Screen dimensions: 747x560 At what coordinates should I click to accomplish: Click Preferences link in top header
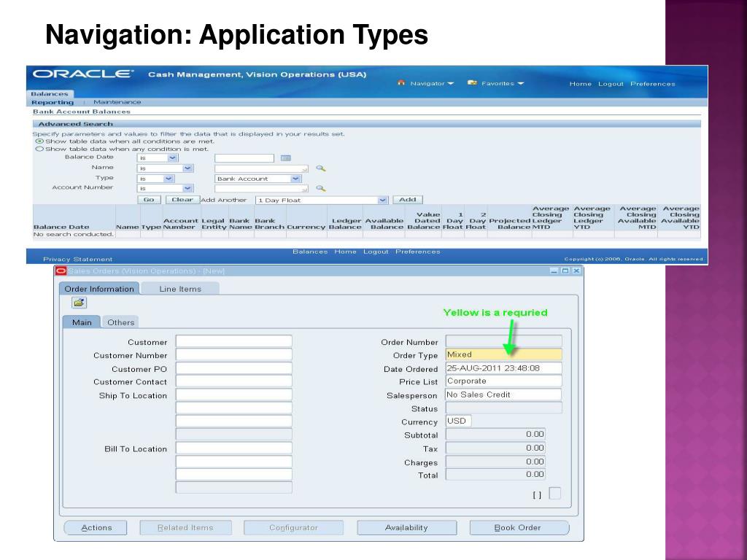click(x=653, y=84)
